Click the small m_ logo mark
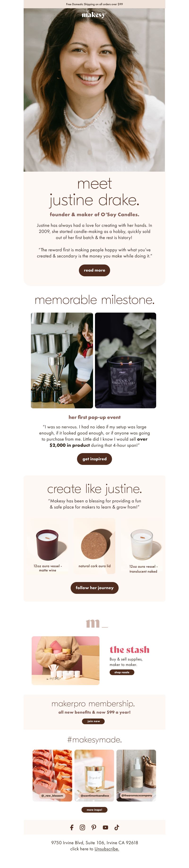This screenshot has height=868, width=189. pyautogui.click(x=97, y=623)
